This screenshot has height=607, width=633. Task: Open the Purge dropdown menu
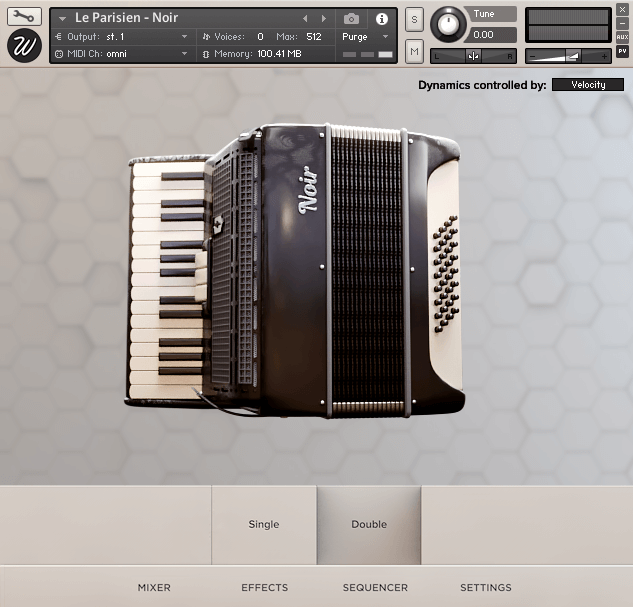(x=365, y=37)
